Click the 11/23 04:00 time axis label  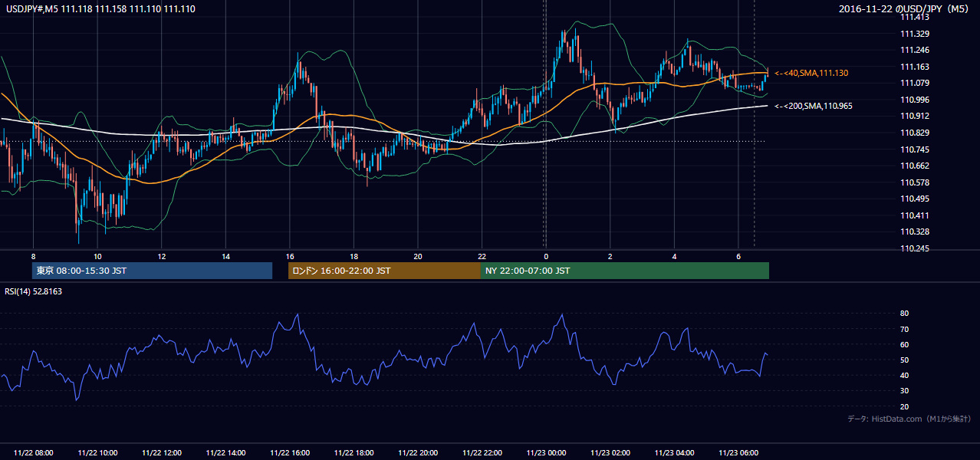pyautogui.click(x=674, y=453)
